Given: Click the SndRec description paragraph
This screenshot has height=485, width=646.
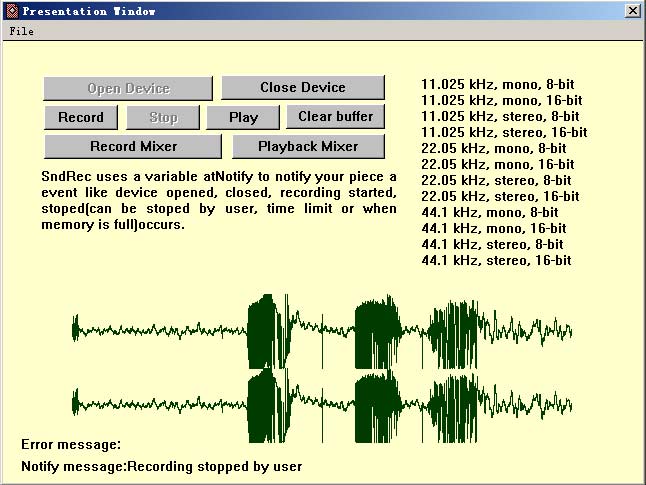Looking at the screenshot, I should (219, 200).
